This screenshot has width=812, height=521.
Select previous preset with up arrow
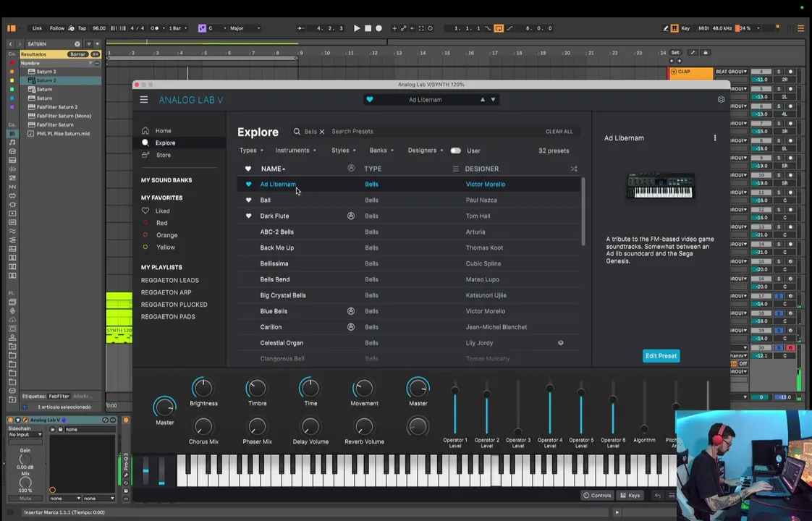483,99
